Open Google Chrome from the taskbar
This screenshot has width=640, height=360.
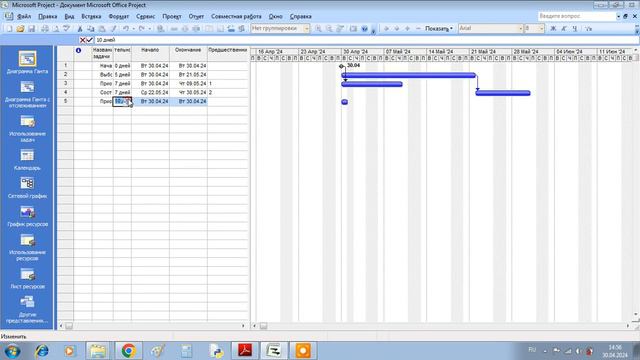(128, 351)
